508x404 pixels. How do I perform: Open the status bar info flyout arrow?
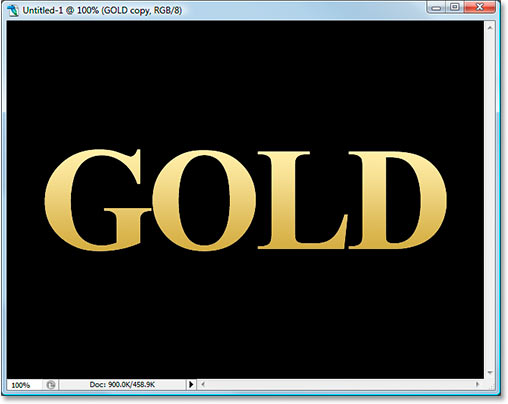(191, 385)
